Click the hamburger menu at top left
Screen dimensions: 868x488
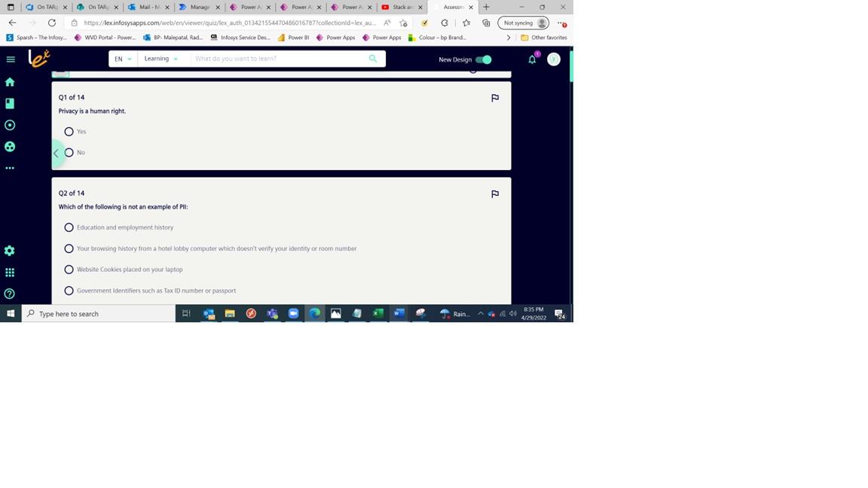click(10, 59)
